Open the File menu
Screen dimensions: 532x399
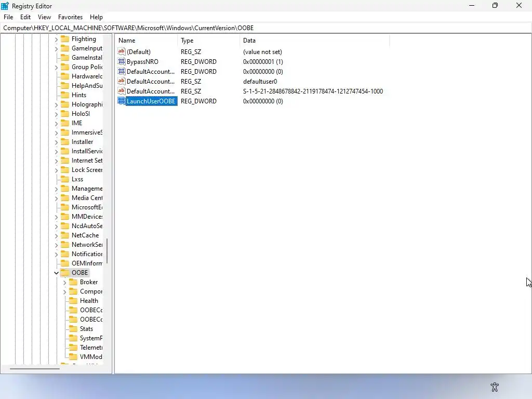tap(8, 17)
